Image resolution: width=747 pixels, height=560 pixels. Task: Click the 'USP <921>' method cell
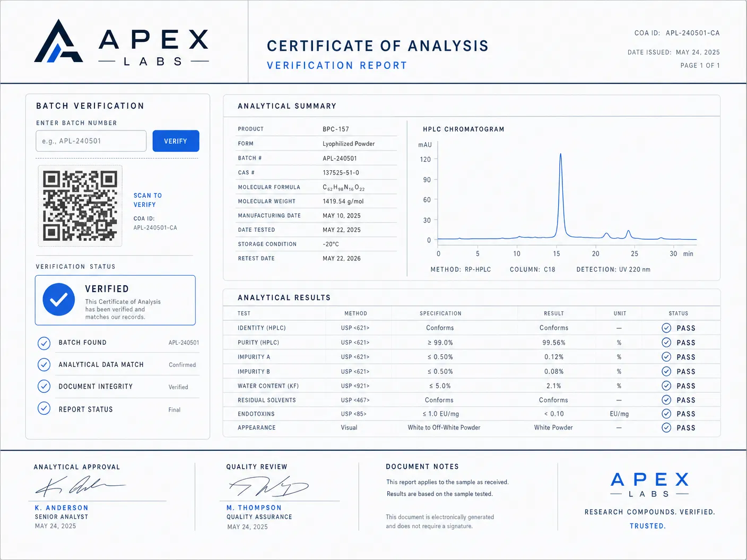355,386
